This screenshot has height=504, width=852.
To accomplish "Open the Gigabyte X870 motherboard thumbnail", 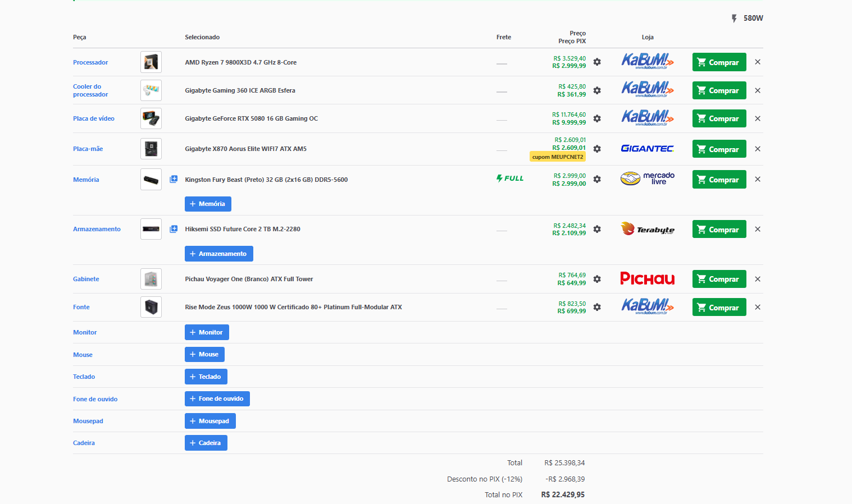I will click(151, 149).
